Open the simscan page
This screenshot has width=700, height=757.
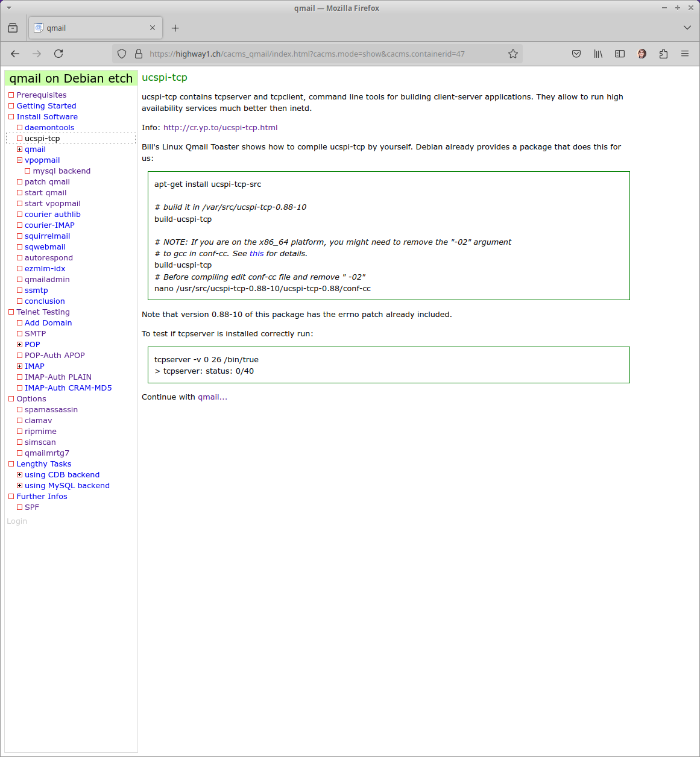[x=40, y=442]
